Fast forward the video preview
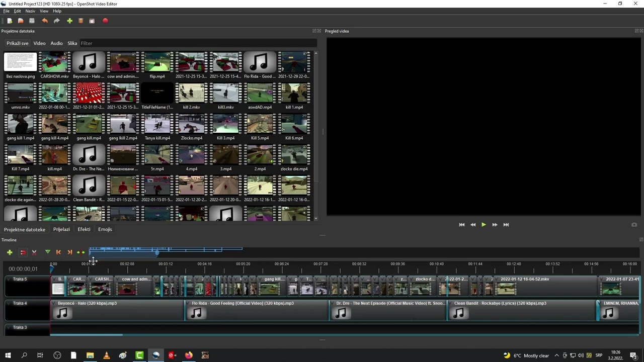 pos(495,225)
